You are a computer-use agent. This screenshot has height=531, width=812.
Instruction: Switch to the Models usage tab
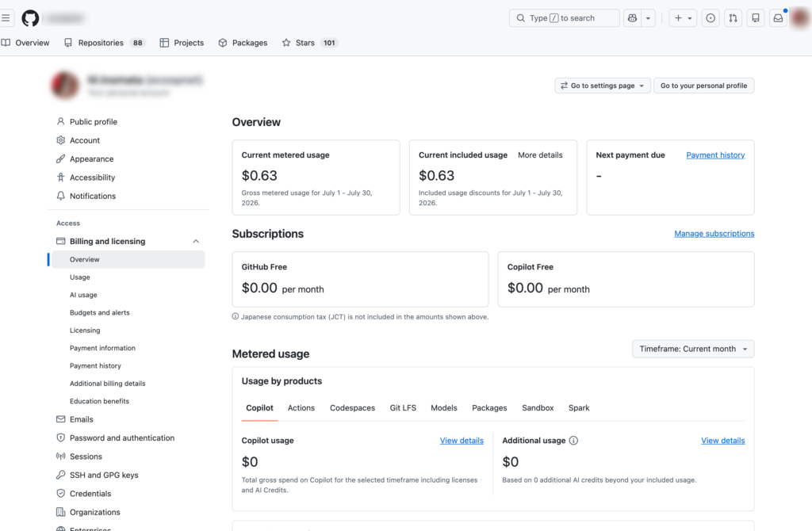444,408
